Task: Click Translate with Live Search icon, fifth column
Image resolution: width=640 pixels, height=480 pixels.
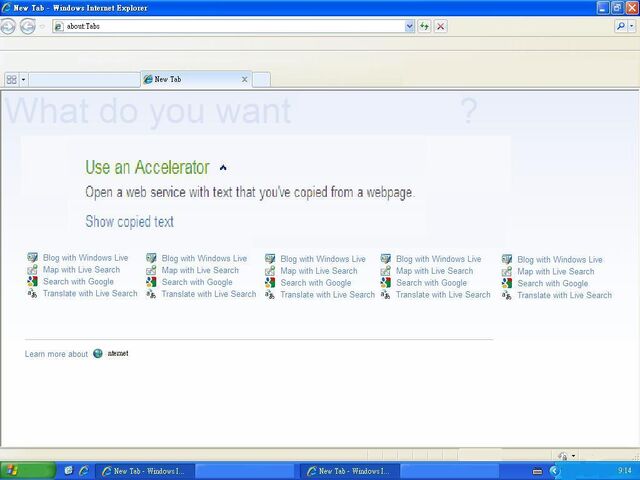Action: click(507, 295)
